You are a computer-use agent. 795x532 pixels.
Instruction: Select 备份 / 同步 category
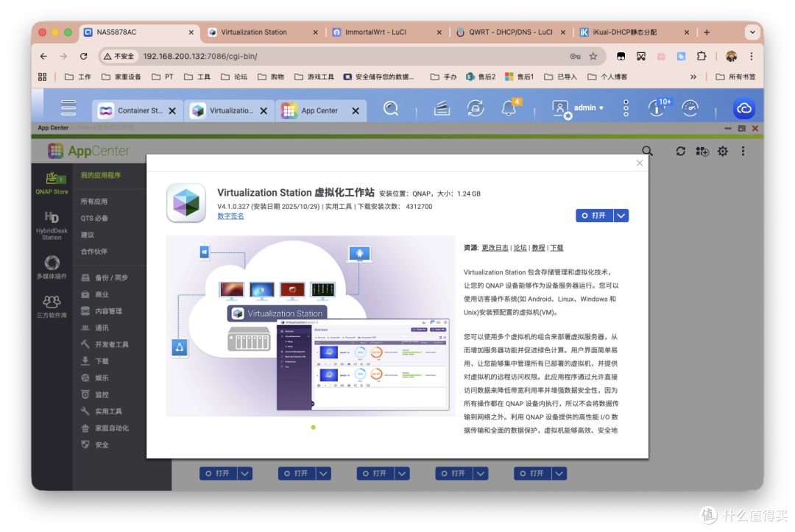click(105, 277)
